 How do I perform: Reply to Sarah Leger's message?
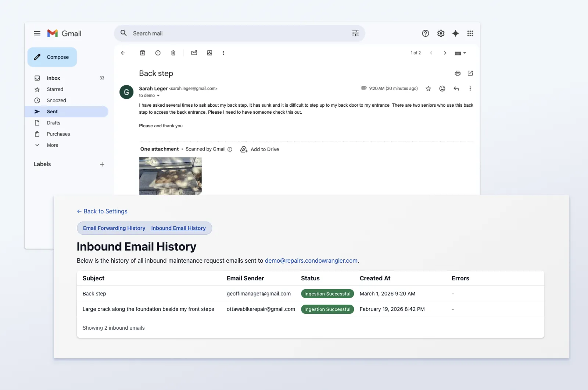(456, 89)
